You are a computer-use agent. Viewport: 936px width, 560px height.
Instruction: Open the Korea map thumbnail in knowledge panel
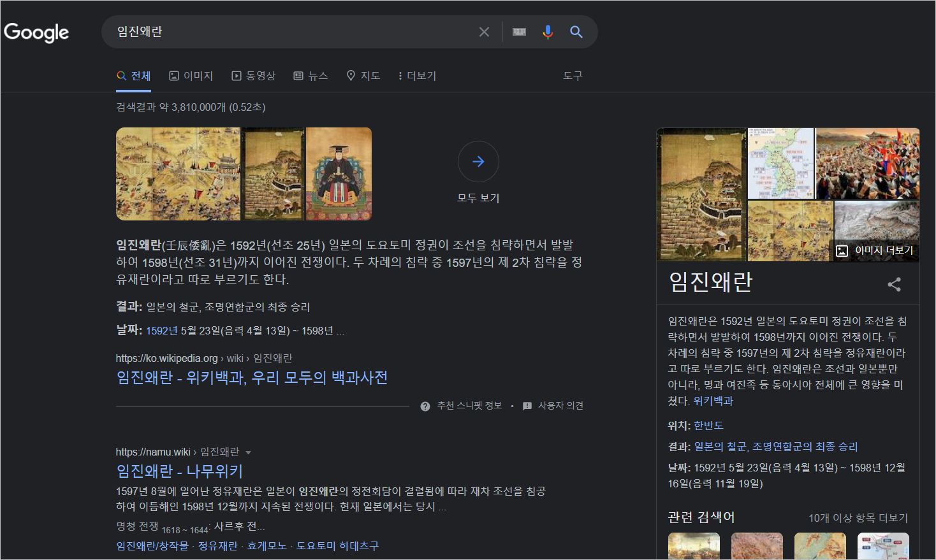point(780,164)
